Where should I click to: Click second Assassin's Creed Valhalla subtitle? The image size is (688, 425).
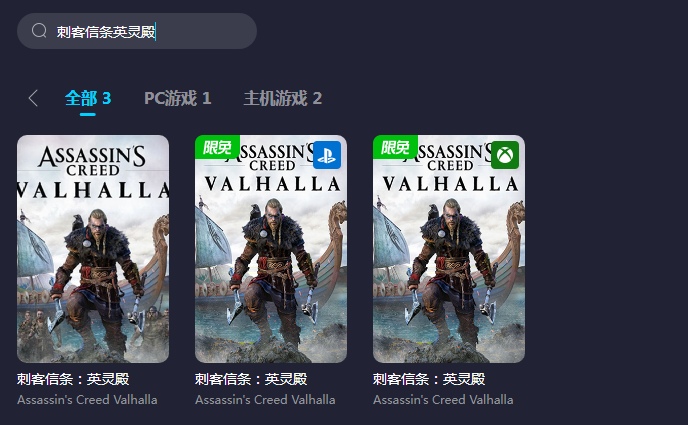click(265, 400)
